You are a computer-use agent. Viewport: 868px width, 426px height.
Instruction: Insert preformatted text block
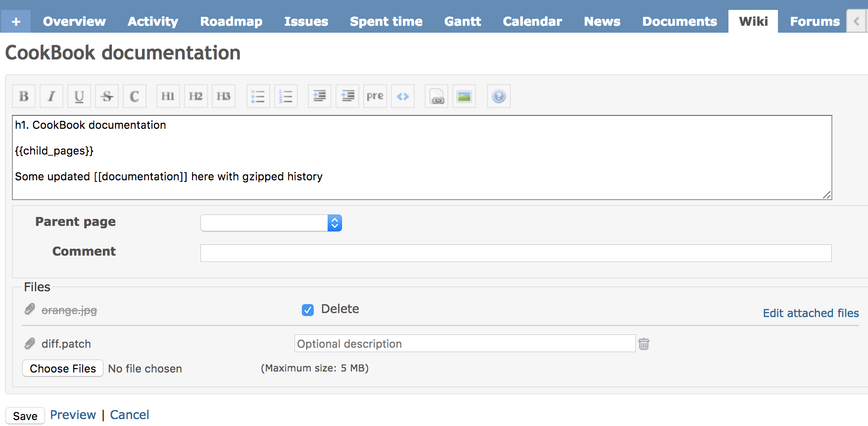tap(375, 96)
